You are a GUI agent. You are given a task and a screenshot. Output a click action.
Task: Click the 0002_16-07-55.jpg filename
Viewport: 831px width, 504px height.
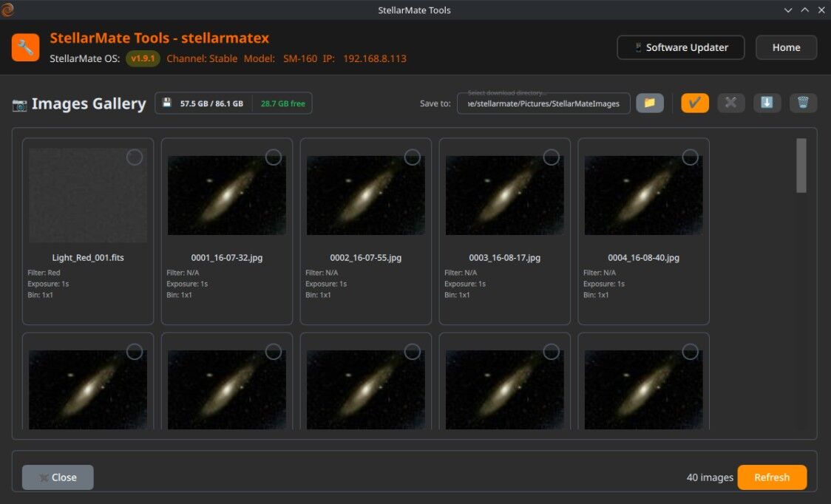click(366, 258)
